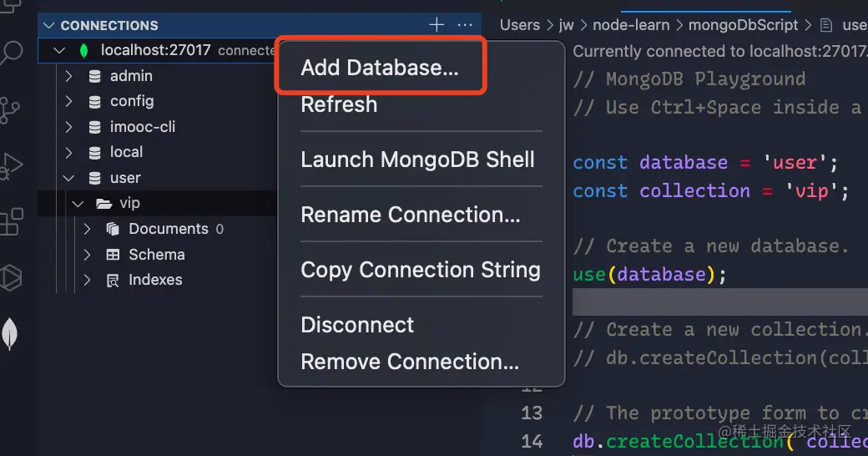868x456 pixels.
Task: Click Copy Connection String
Action: 420,270
